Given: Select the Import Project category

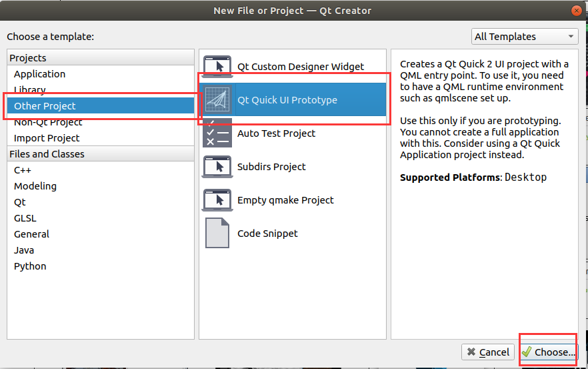Looking at the screenshot, I should coord(101,138).
